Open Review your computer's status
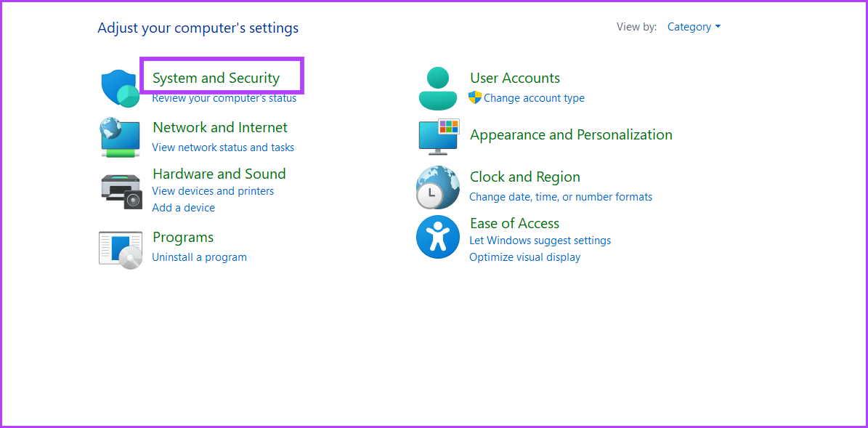Viewport: 868px width, 428px height. point(224,99)
